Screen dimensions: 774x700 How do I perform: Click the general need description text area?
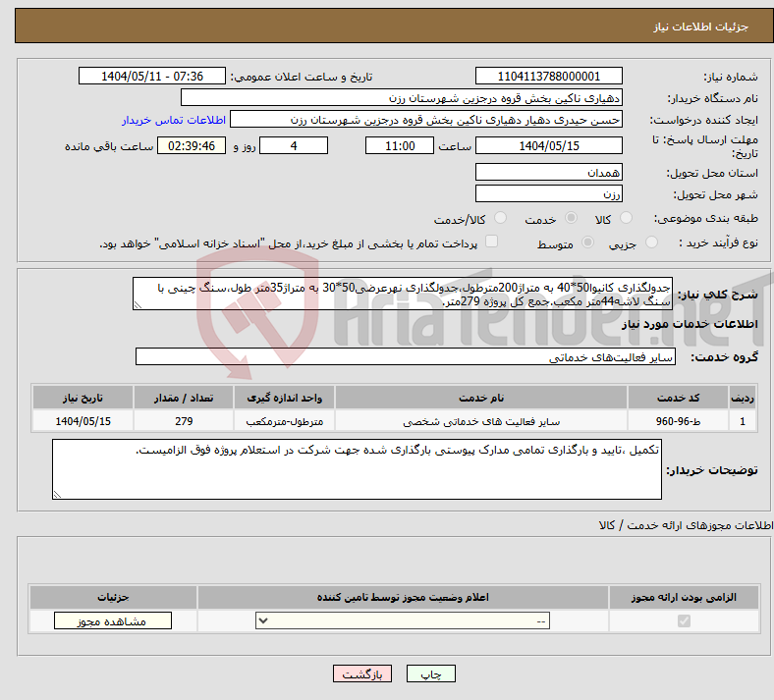(403, 294)
